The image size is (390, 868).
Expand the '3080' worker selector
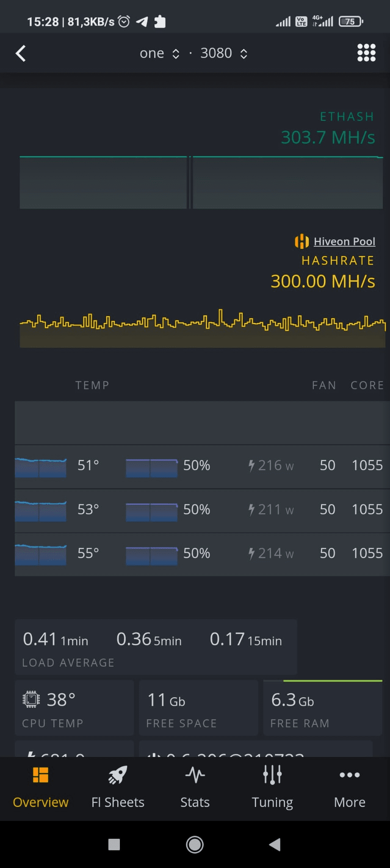(x=224, y=53)
